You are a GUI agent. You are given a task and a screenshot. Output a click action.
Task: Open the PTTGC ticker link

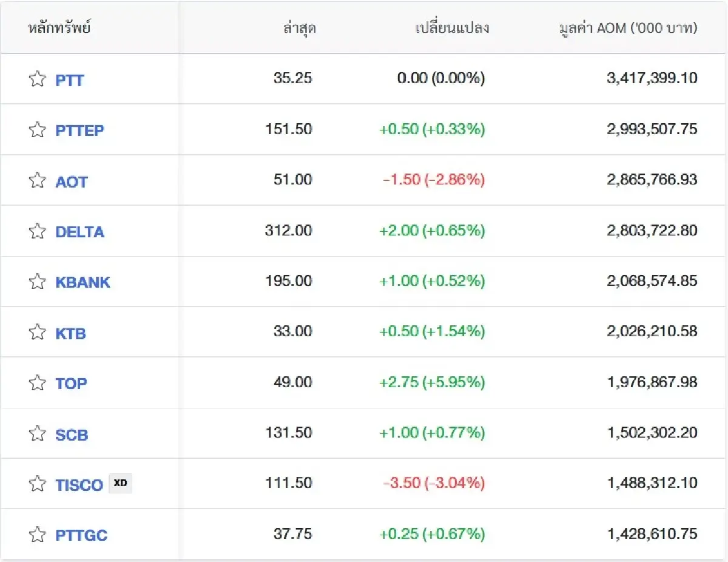[x=81, y=535]
